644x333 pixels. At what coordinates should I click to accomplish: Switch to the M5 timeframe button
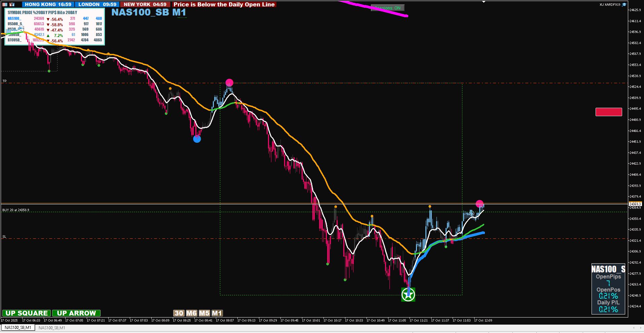tap(204, 313)
